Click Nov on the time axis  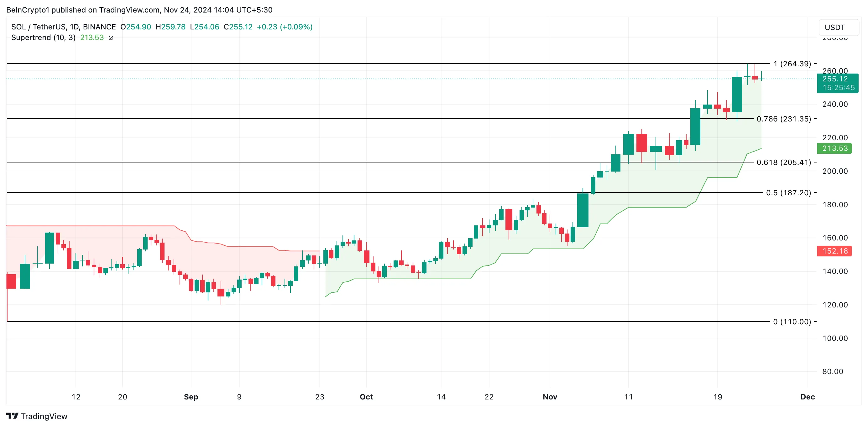click(x=550, y=397)
